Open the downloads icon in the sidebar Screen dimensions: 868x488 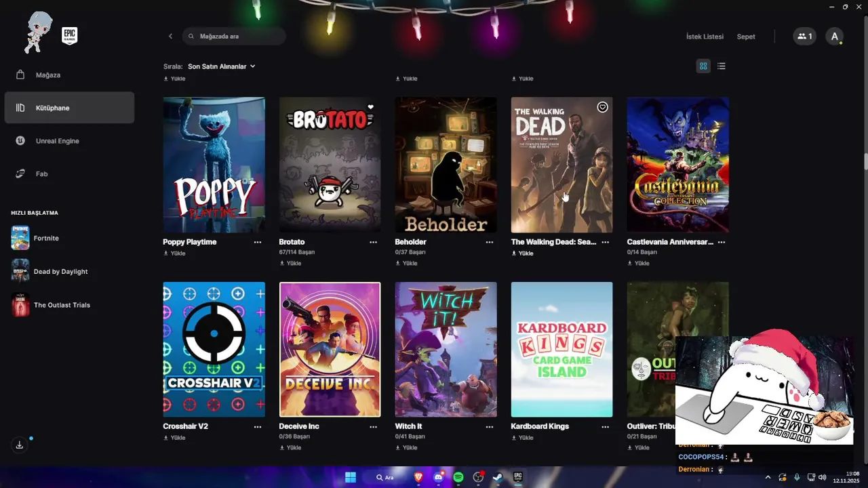tap(20, 445)
